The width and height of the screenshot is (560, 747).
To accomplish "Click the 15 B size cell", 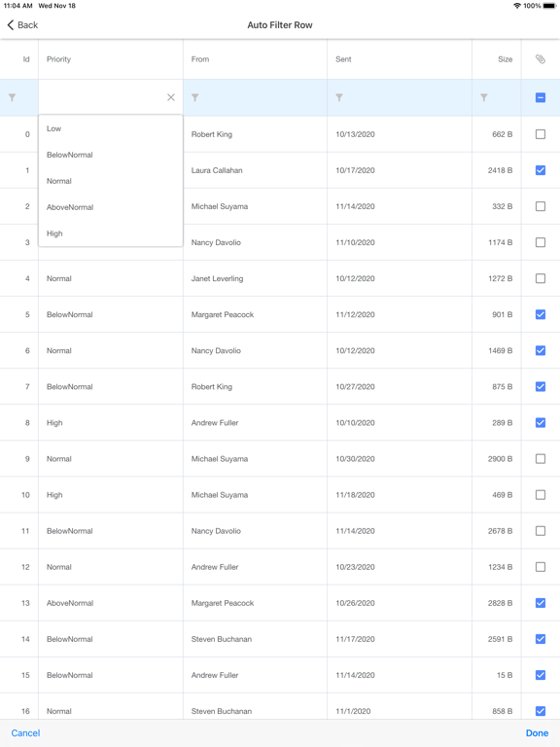I will (x=497, y=675).
